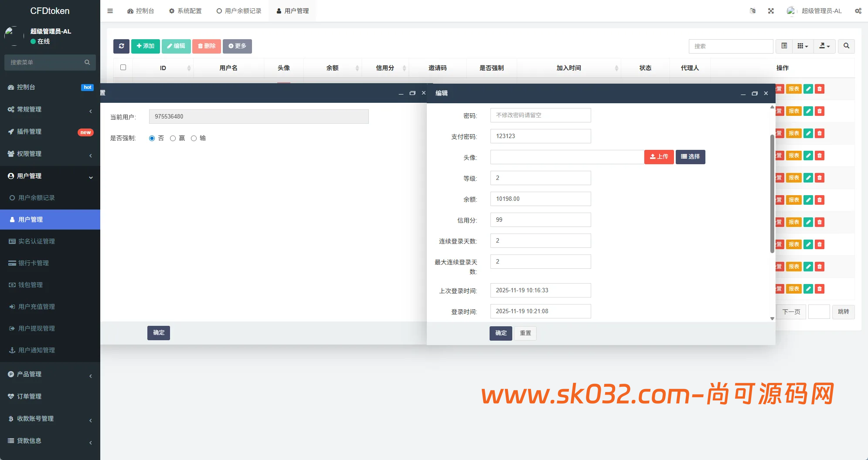Focus the 密码 password input field
This screenshot has height=460, width=868.
(x=541, y=115)
